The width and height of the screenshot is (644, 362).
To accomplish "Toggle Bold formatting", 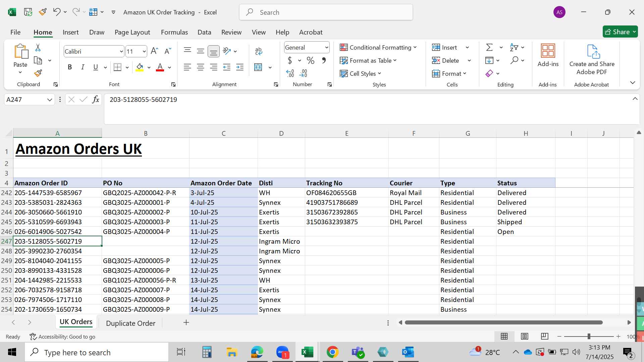I will coord(70,67).
